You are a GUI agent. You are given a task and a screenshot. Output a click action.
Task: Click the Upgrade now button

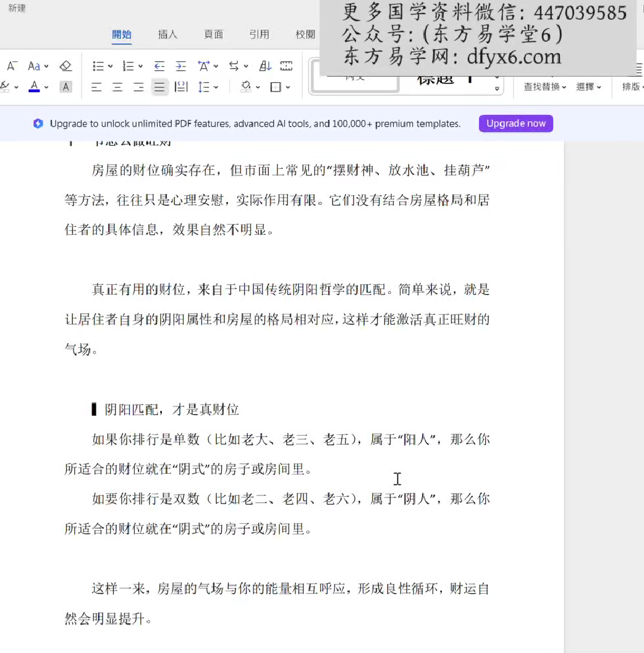pyautogui.click(x=515, y=124)
